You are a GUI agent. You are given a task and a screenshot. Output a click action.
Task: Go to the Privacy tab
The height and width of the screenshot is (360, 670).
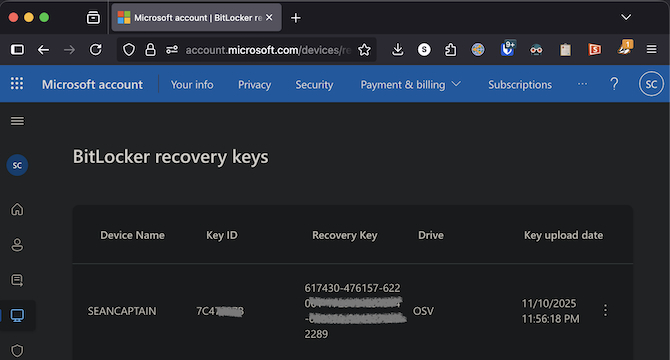pos(254,85)
